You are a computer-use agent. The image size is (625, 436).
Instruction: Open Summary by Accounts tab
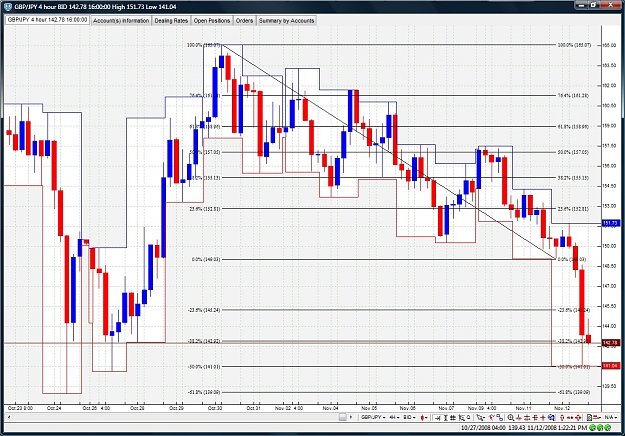click(x=287, y=20)
